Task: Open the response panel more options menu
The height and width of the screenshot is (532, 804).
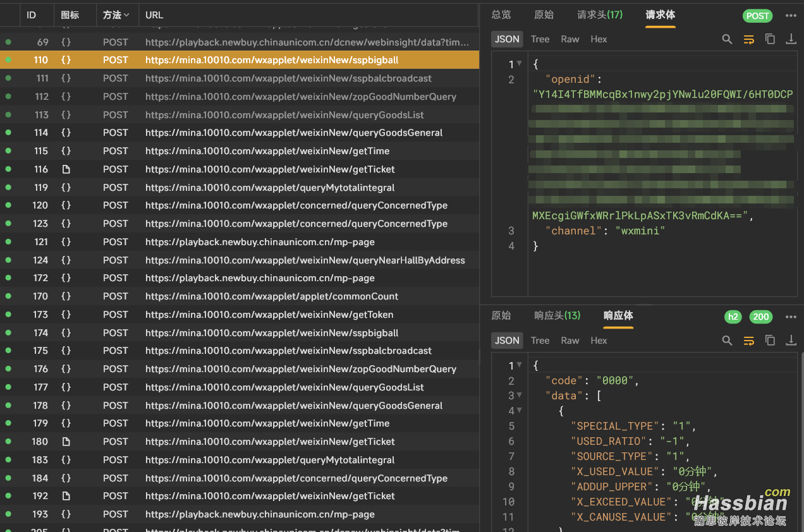Action: tap(791, 317)
